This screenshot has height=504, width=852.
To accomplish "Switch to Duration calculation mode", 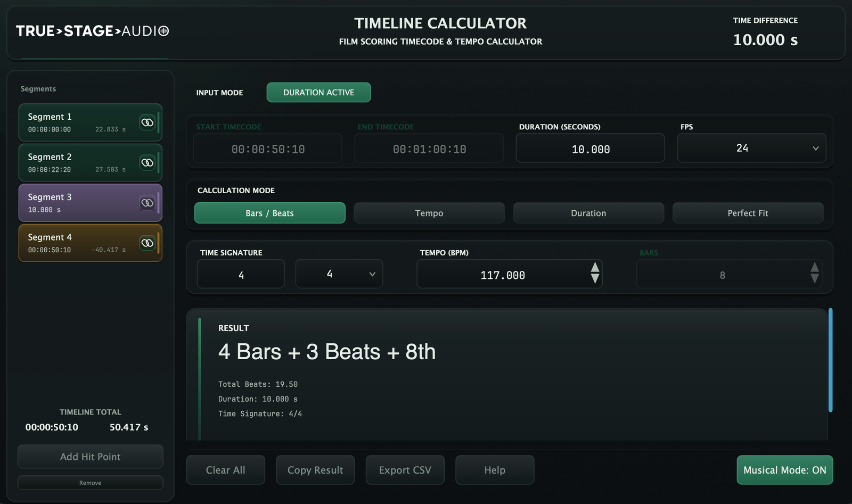I will click(588, 213).
